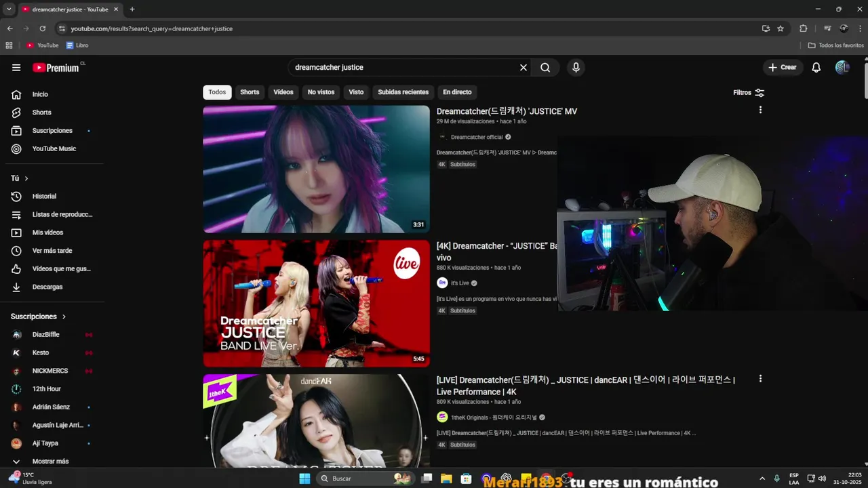
Task: Click the Crear button
Action: pos(783,67)
